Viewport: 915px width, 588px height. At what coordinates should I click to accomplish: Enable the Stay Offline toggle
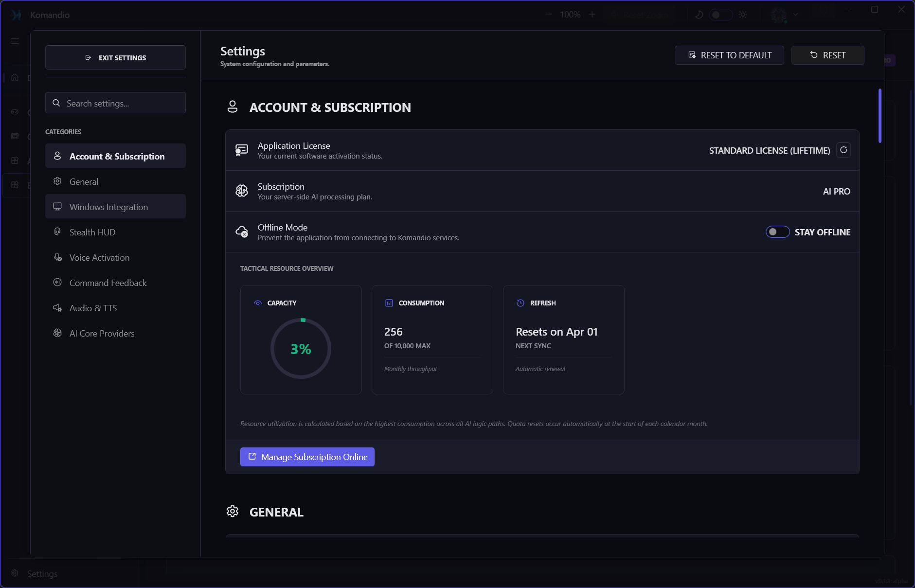coord(777,232)
